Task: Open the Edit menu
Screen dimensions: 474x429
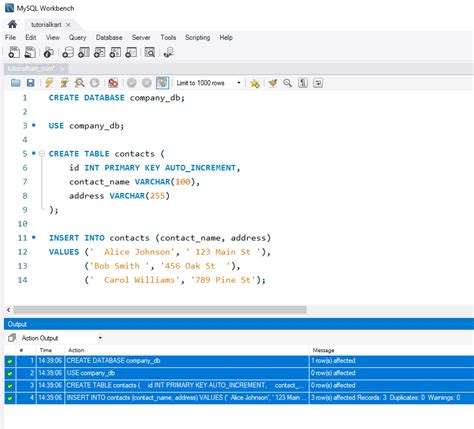Action: pos(31,37)
